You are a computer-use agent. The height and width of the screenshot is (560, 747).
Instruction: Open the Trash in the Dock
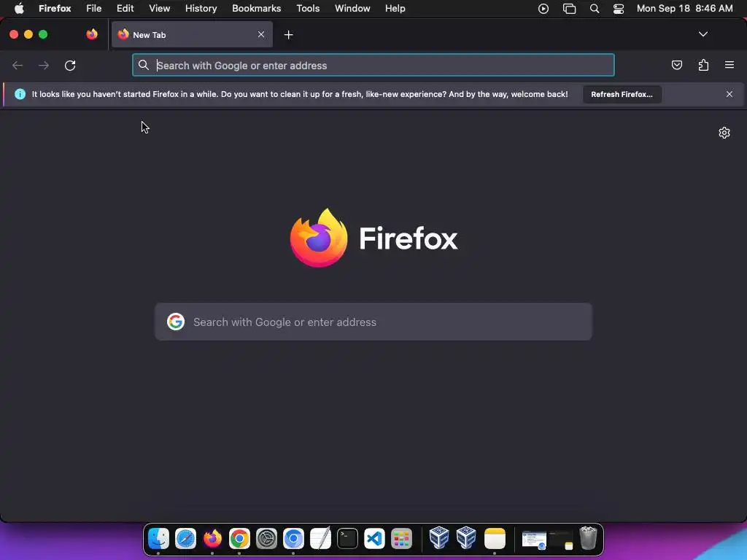[589, 538]
